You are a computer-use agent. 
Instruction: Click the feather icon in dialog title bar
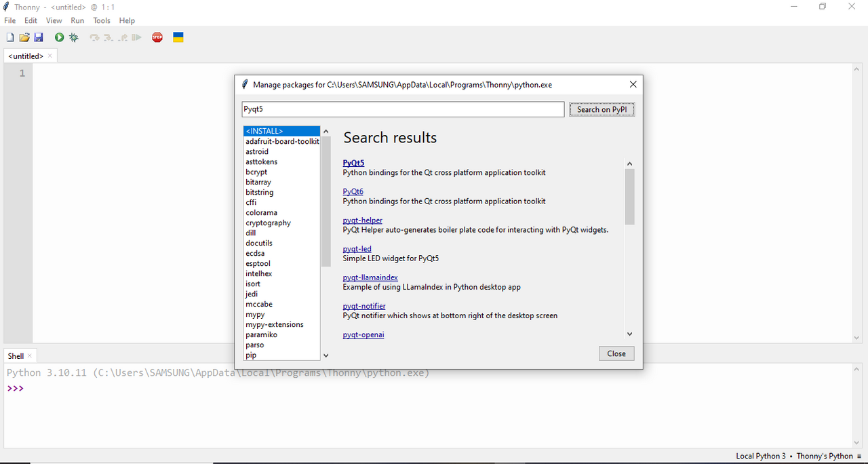pos(245,85)
